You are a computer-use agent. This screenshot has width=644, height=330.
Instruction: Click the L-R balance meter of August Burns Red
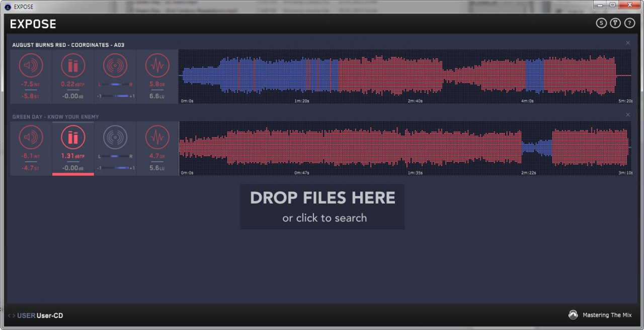tap(115, 85)
